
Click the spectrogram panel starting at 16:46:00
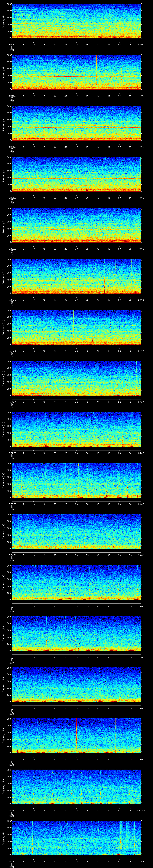[76, 123]
